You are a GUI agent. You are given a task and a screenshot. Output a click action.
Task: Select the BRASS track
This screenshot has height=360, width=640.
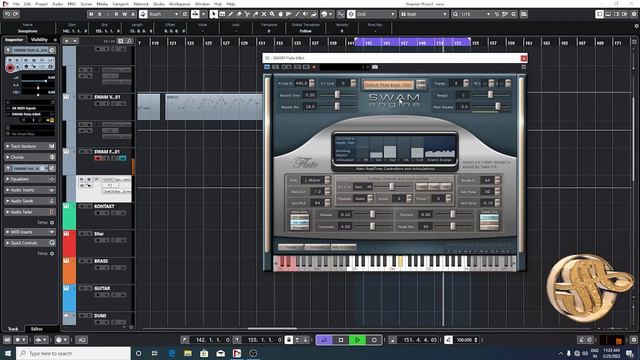[x=101, y=261]
